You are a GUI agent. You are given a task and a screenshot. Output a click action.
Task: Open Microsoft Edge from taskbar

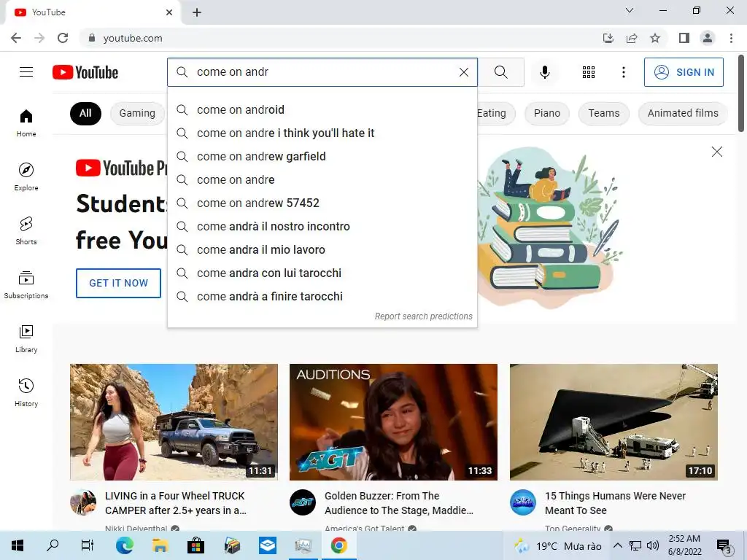coord(124,545)
